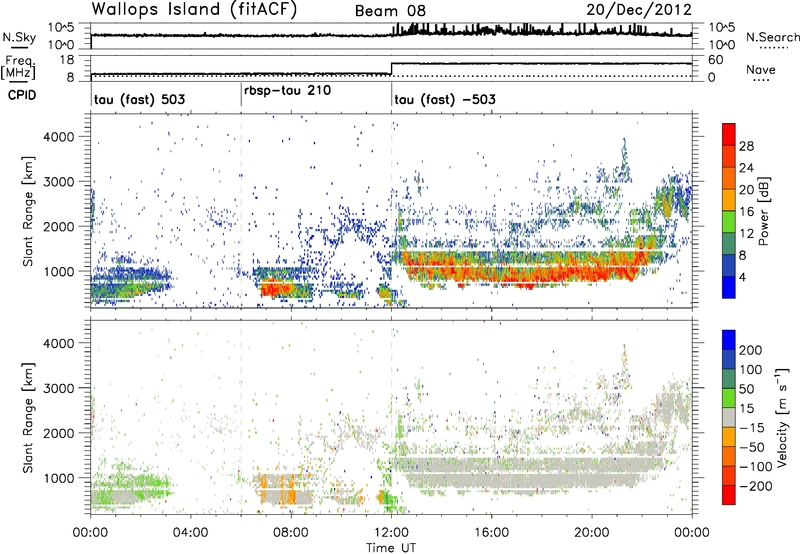The image size is (800, 554).
Task: Click the 'tau (fast) 503' CPID label
Action: pyautogui.click(x=139, y=99)
